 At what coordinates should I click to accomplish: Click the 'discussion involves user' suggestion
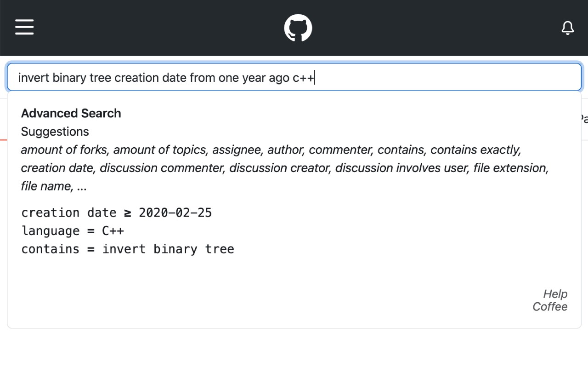[401, 168]
